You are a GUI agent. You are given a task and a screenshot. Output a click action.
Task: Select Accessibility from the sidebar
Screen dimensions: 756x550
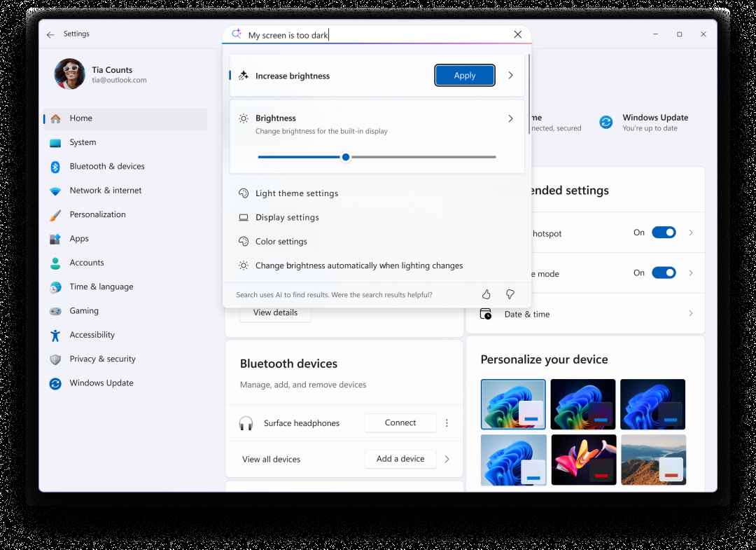pyautogui.click(x=92, y=335)
